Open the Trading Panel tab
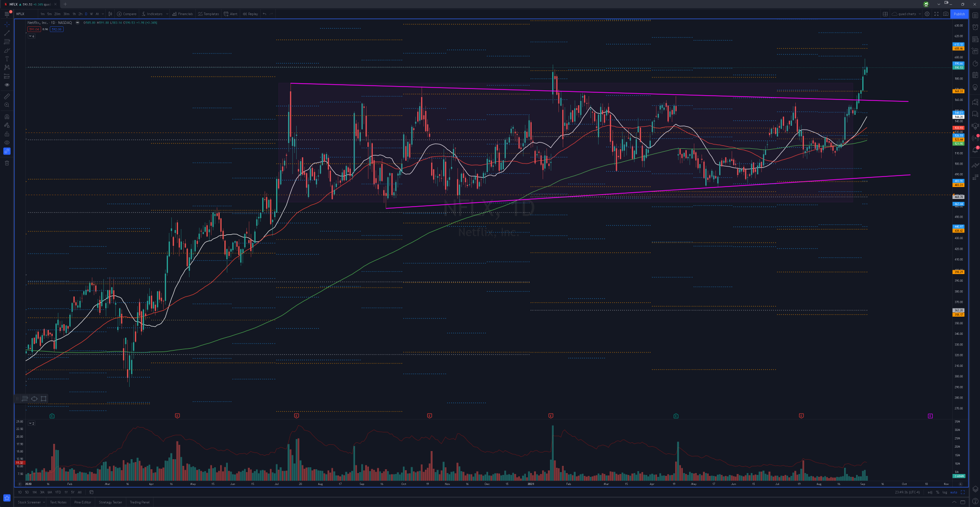980x507 pixels. click(140, 502)
